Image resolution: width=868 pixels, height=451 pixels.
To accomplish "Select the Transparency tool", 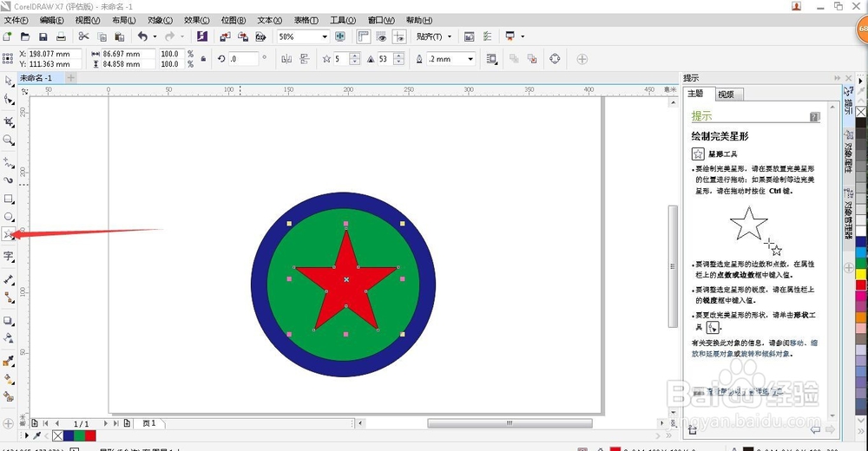I will (9, 337).
